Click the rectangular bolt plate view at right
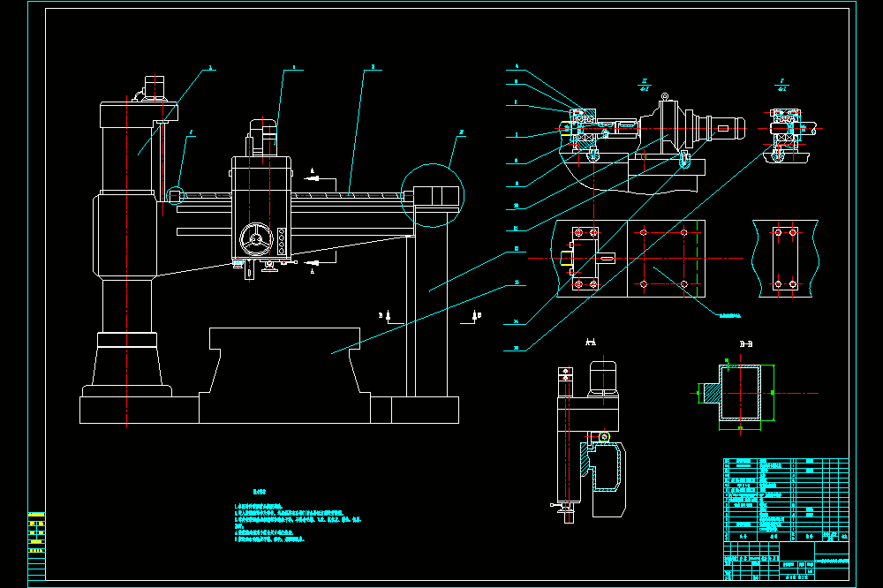The image size is (883, 588). [x=785, y=259]
